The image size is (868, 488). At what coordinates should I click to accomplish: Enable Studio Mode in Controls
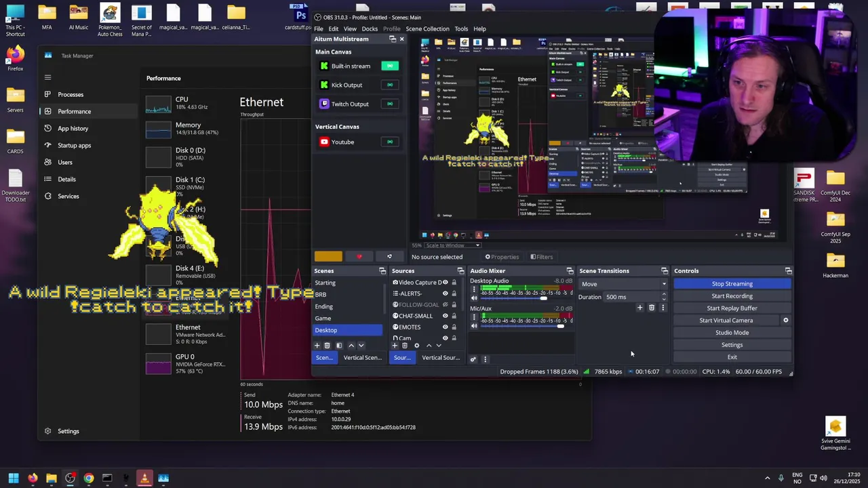[732, 333]
